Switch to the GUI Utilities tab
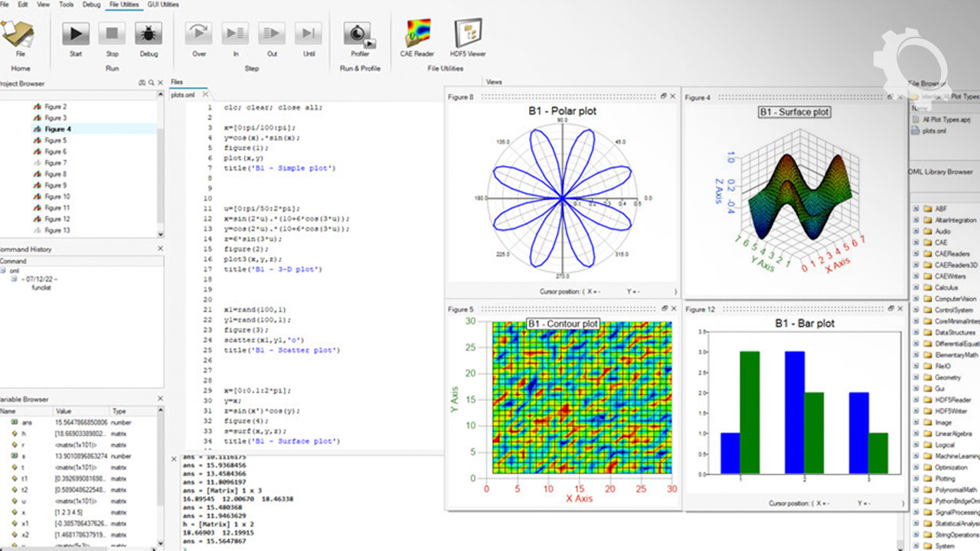Viewport: 980px width, 551px height. (163, 5)
